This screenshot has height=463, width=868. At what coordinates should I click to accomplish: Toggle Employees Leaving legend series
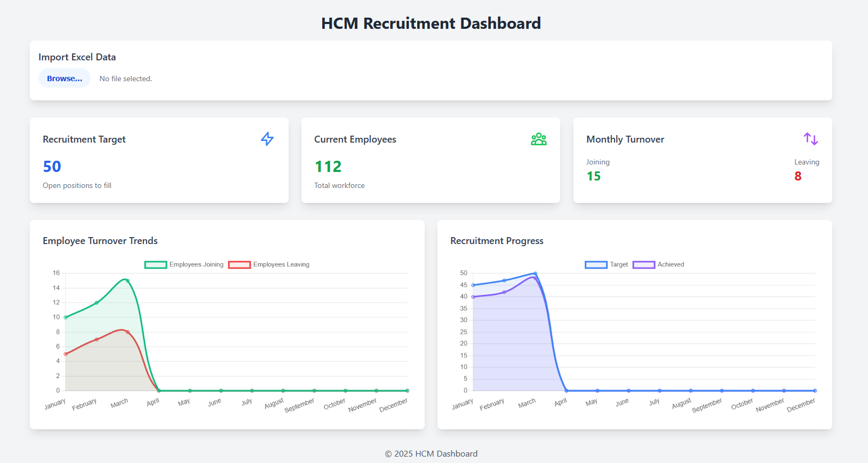[281, 264]
